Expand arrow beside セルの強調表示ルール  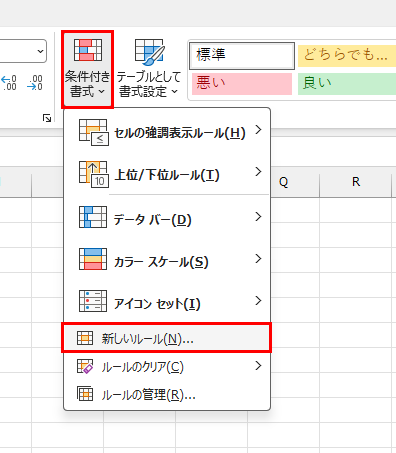[x=258, y=130]
